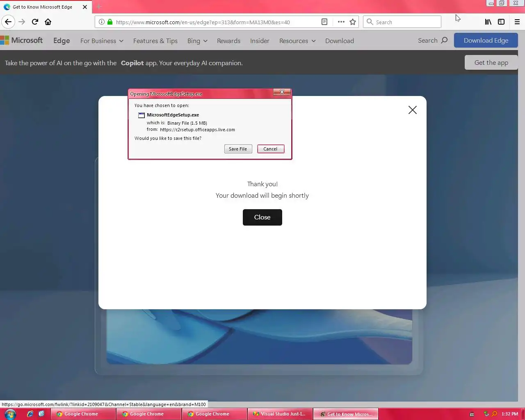Click the green secure connection padlock
525x420 pixels.
pos(110,22)
